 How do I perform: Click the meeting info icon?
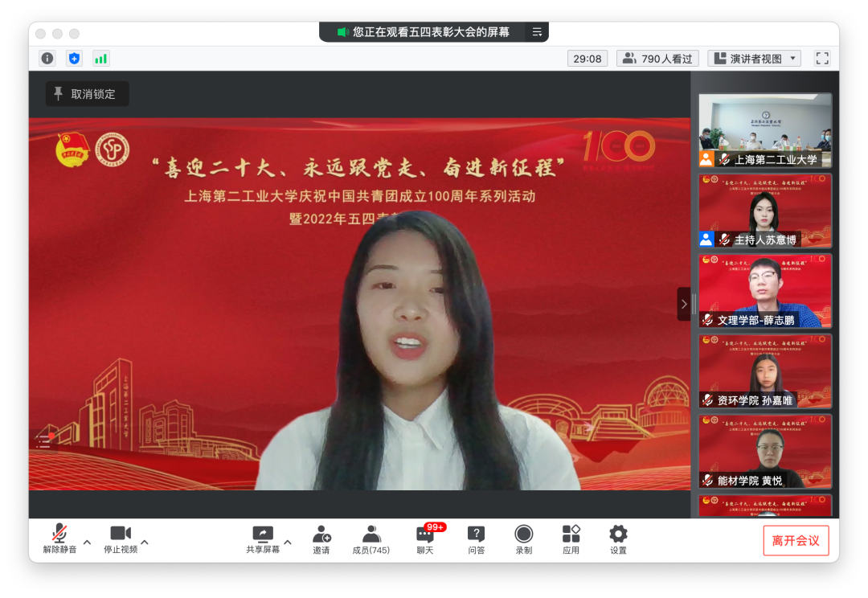click(47, 58)
